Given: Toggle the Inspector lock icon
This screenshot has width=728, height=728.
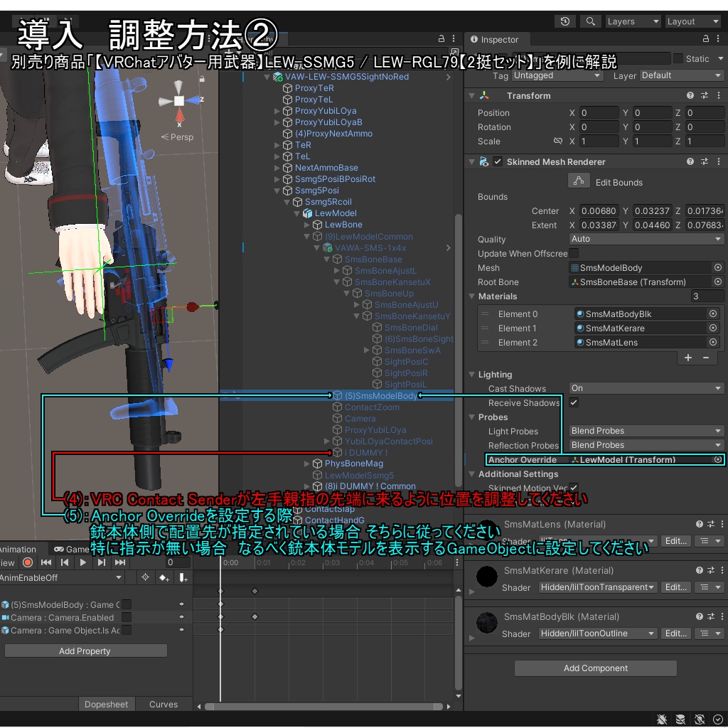Looking at the screenshot, I should (x=706, y=39).
